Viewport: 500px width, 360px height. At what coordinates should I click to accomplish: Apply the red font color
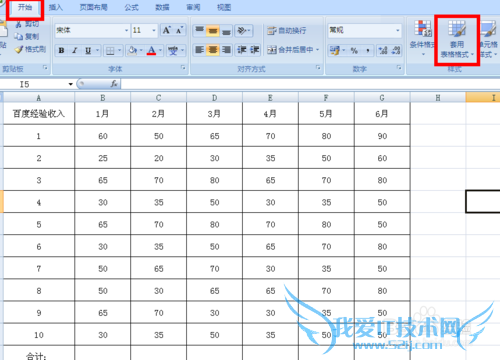[x=151, y=50]
